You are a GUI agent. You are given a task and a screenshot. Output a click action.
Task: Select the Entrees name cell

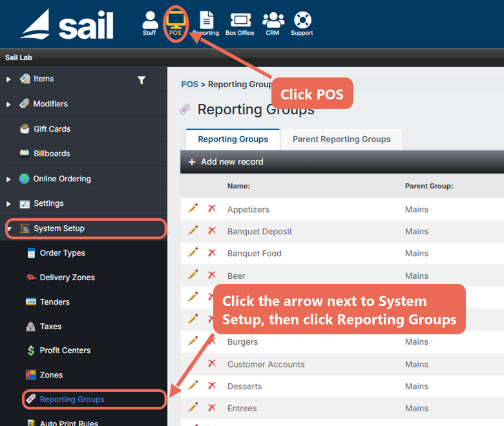[x=242, y=409]
